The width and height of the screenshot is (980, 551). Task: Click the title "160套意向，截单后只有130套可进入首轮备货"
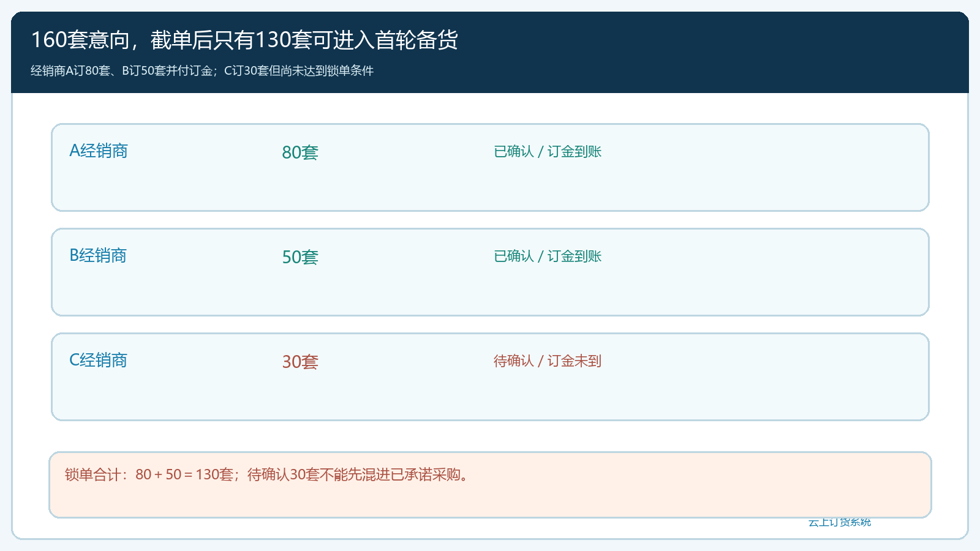point(244,40)
